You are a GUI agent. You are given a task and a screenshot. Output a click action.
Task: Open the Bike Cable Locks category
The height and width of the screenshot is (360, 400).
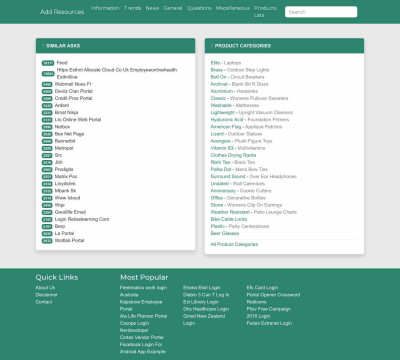(x=229, y=219)
